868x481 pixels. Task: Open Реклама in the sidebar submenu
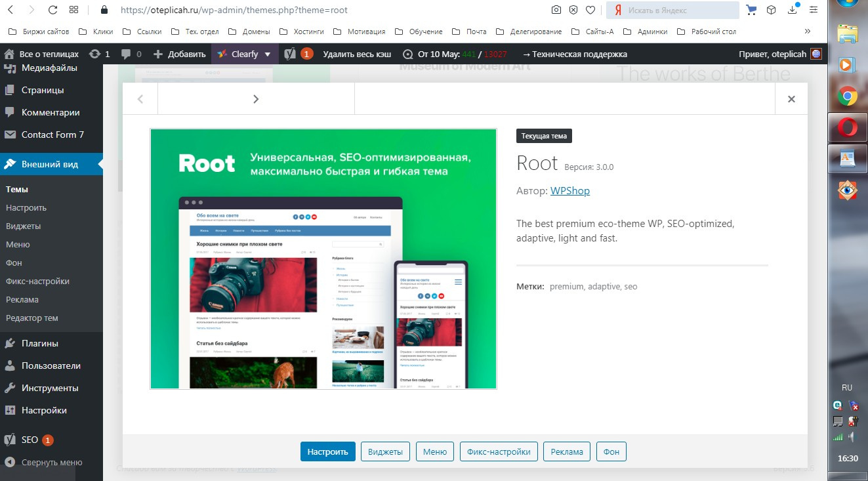(22, 299)
